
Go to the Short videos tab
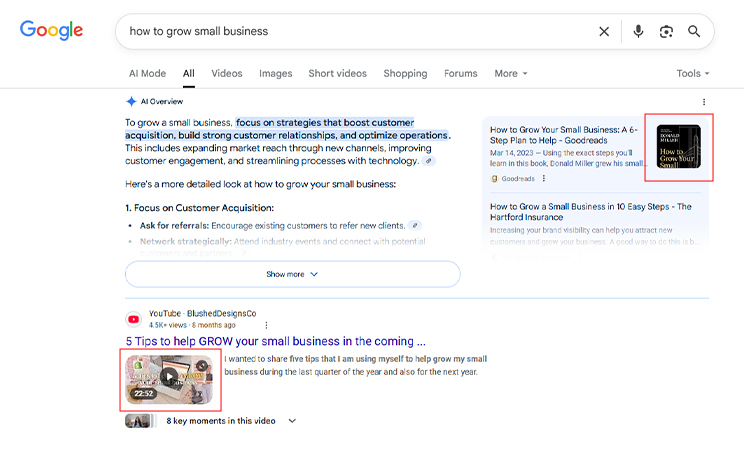click(x=337, y=74)
